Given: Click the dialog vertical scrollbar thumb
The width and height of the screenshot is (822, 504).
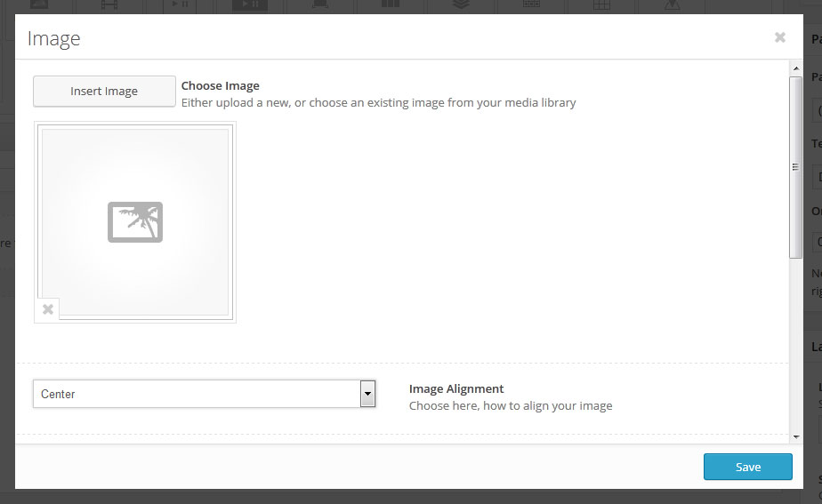Looking at the screenshot, I should pyautogui.click(x=795, y=167).
